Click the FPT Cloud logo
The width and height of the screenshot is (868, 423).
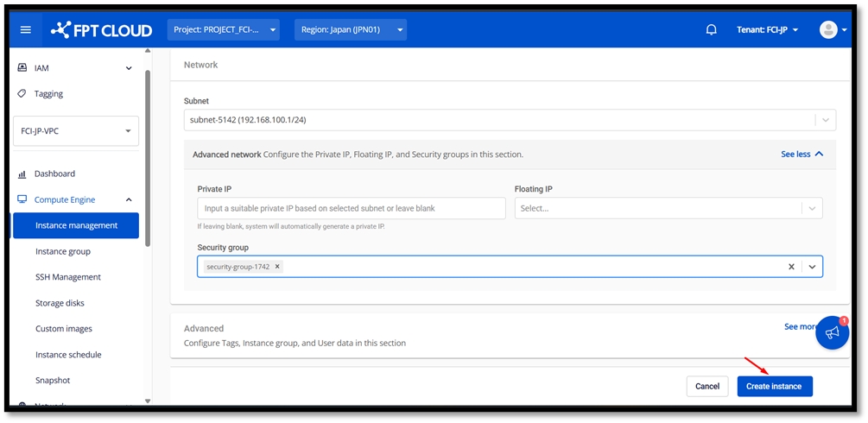(101, 30)
